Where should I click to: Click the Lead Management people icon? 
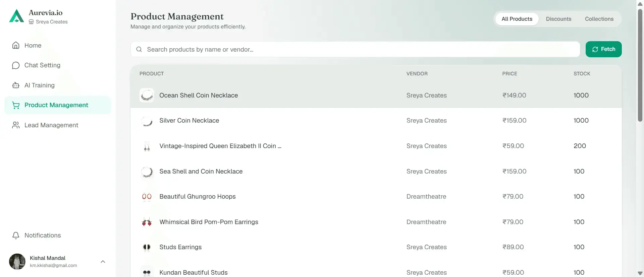pos(16,125)
